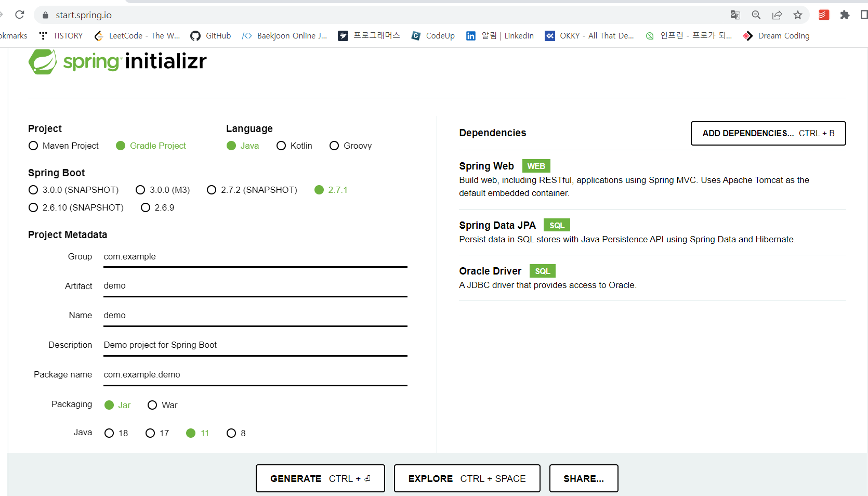Click the Description input field
The image size is (868, 496).
coord(255,345)
